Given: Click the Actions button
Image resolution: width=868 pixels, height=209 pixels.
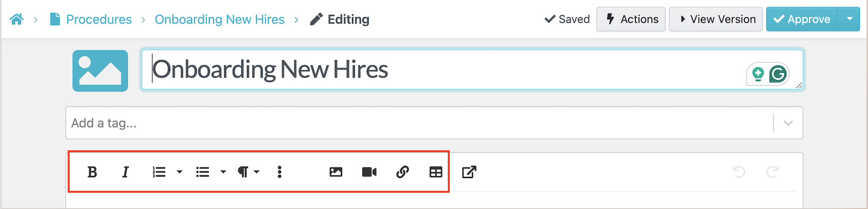Looking at the screenshot, I should tap(630, 19).
